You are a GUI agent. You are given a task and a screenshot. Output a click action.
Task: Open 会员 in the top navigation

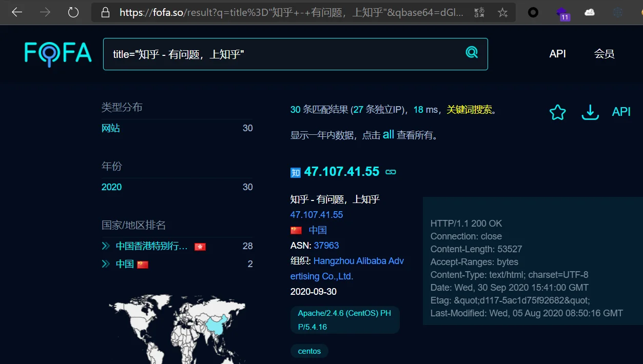(604, 54)
